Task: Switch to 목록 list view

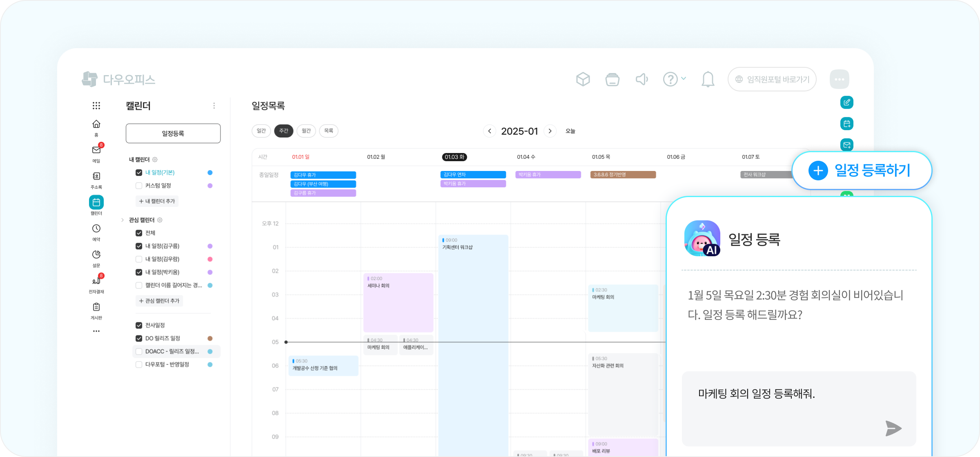Action: pos(329,131)
